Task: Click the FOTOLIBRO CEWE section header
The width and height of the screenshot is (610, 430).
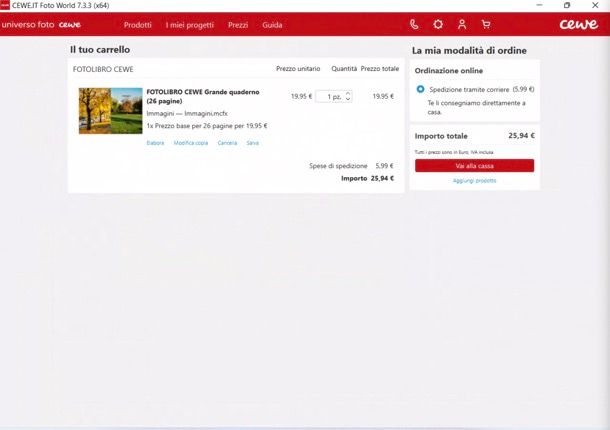Action: (103, 69)
